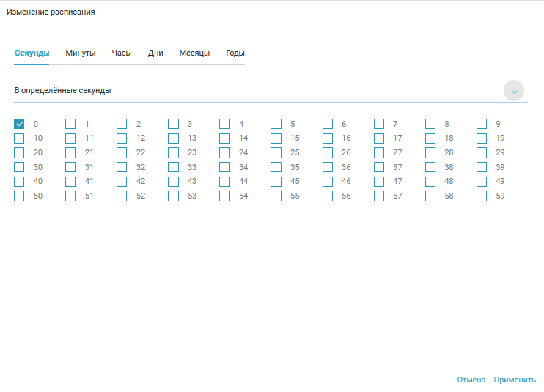Image resolution: width=544 pixels, height=392 pixels.
Task: Click the round dropdown chevron icon
Action: pos(514,90)
